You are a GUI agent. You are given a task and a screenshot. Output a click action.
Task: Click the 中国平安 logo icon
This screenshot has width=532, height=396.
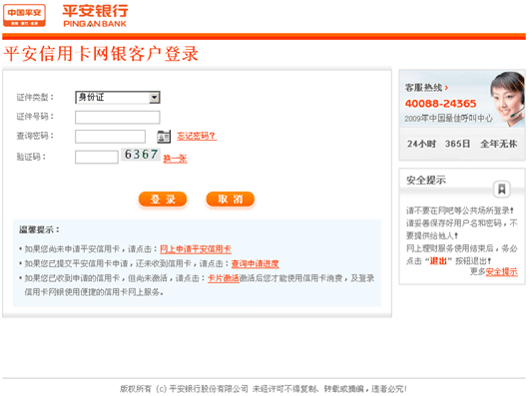(24, 15)
